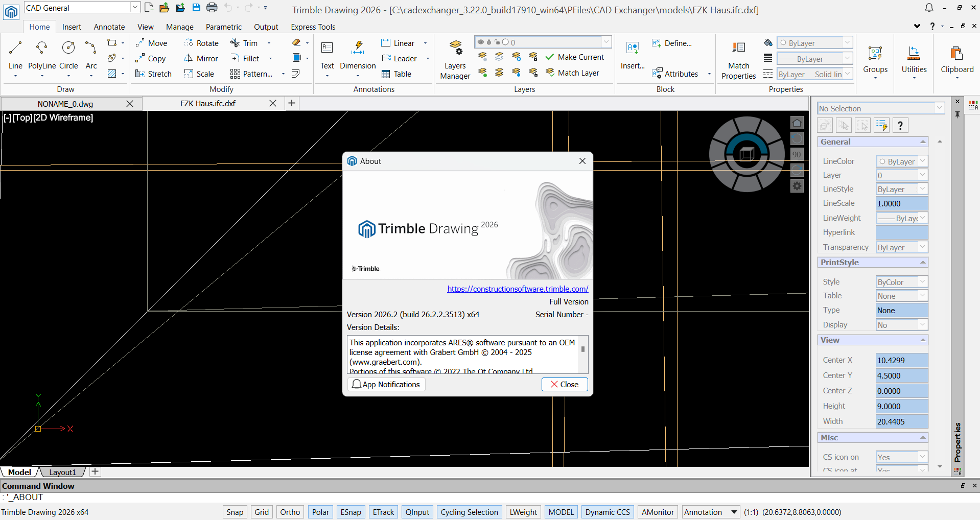Open the Layers Manager

tap(455, 60)
